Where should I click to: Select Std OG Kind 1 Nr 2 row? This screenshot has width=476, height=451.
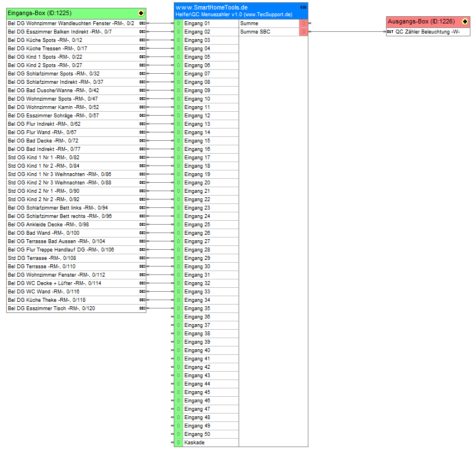click(x=76, y=166)
